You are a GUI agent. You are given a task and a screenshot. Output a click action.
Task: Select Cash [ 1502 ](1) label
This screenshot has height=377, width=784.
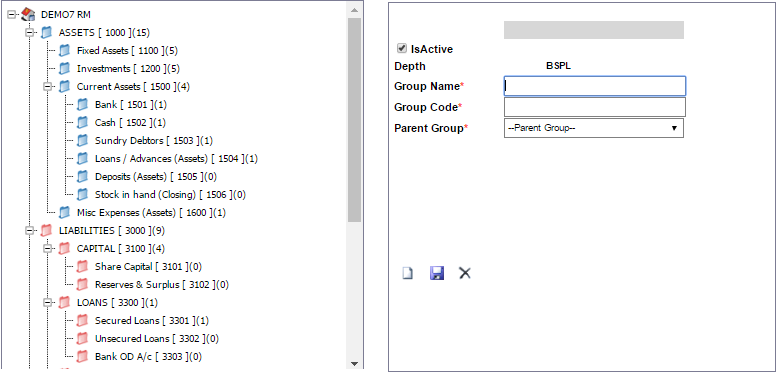coord(130,122)
